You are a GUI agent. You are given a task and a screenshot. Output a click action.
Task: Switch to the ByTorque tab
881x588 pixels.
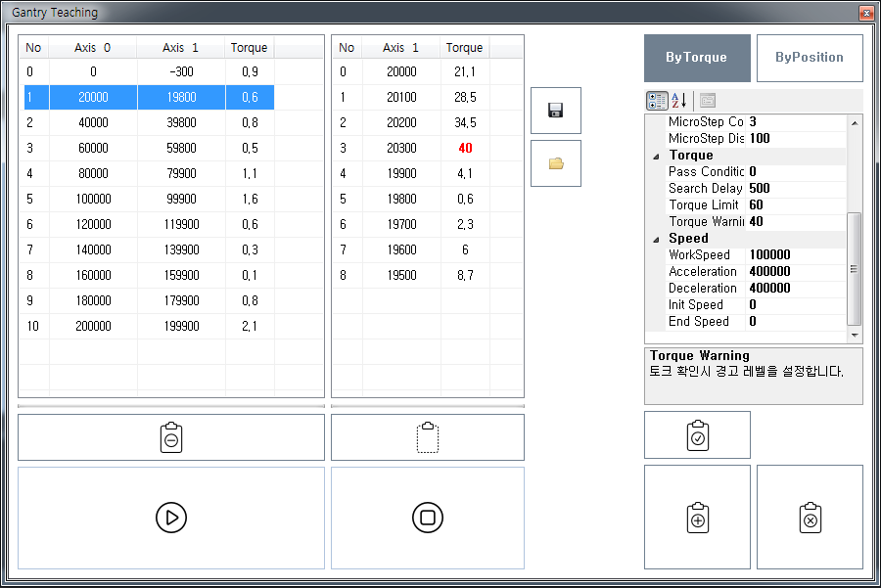[x=697, y=58]
